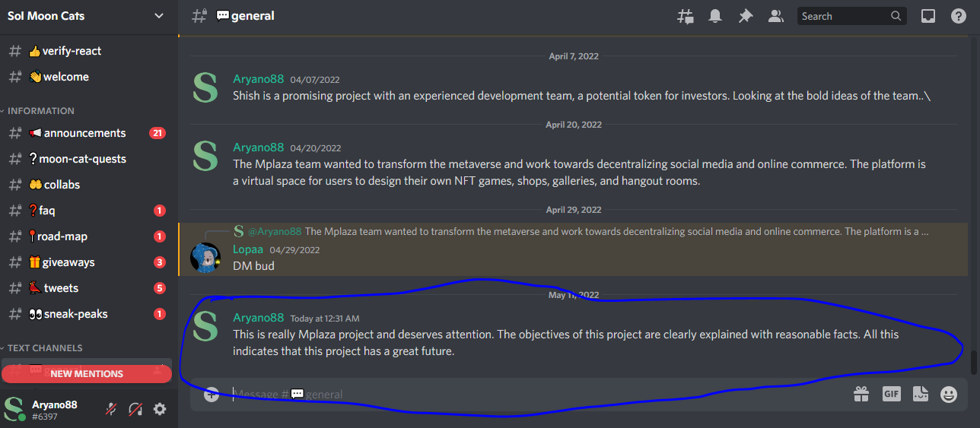This screenshot has width=980, height=428.
Task: Click Aryano88 username on 04/07/2022 message
Action: (x=259, y=79)
